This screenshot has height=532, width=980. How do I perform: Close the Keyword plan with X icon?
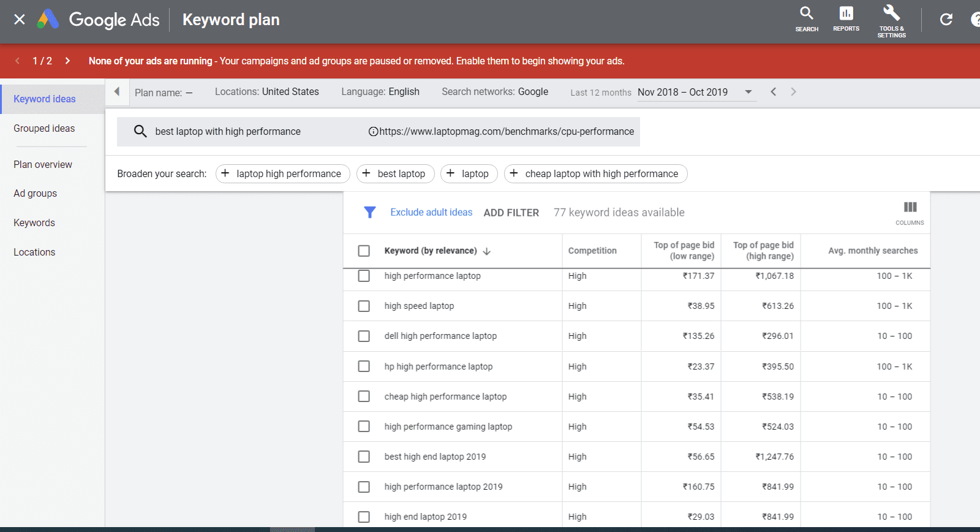click(x=20, y=20)
